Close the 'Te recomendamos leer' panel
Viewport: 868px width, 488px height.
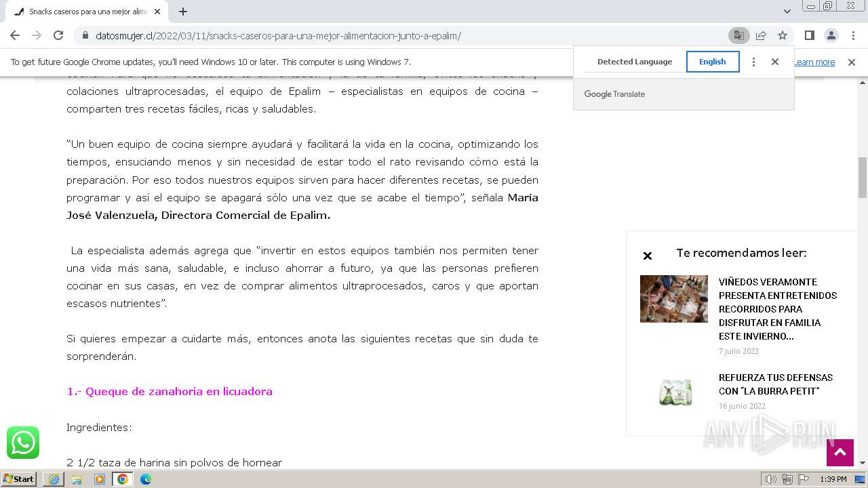click(647, 256)
